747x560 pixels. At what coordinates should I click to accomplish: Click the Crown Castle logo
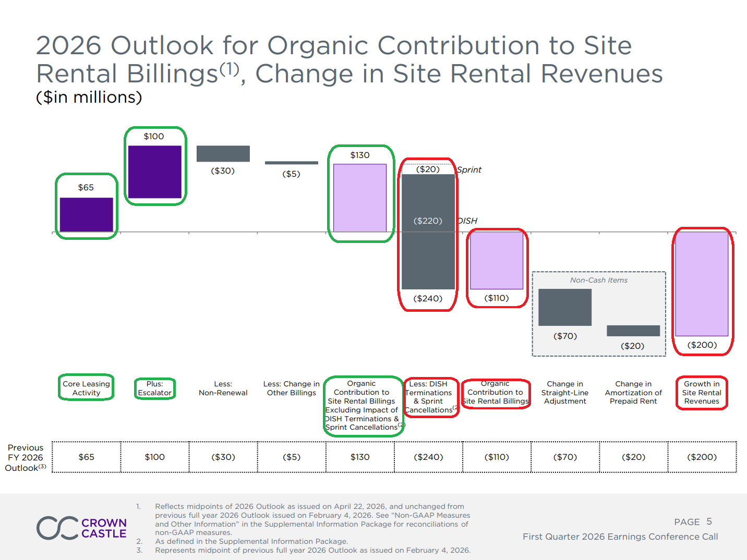coord(82,528)
